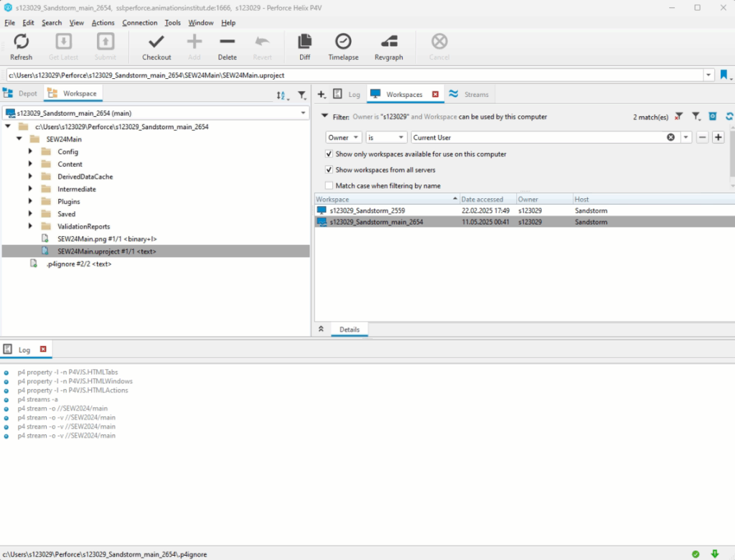This screenshot has width=735, height=560.
Task: Click the Revert arrow toolbar icon
Action: tap(262, 42)
